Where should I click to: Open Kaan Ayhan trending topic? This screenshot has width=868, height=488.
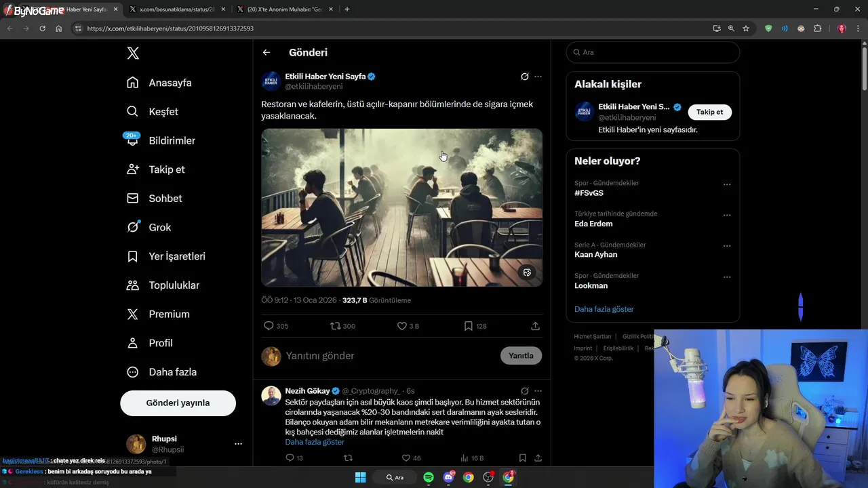[595, 255]
